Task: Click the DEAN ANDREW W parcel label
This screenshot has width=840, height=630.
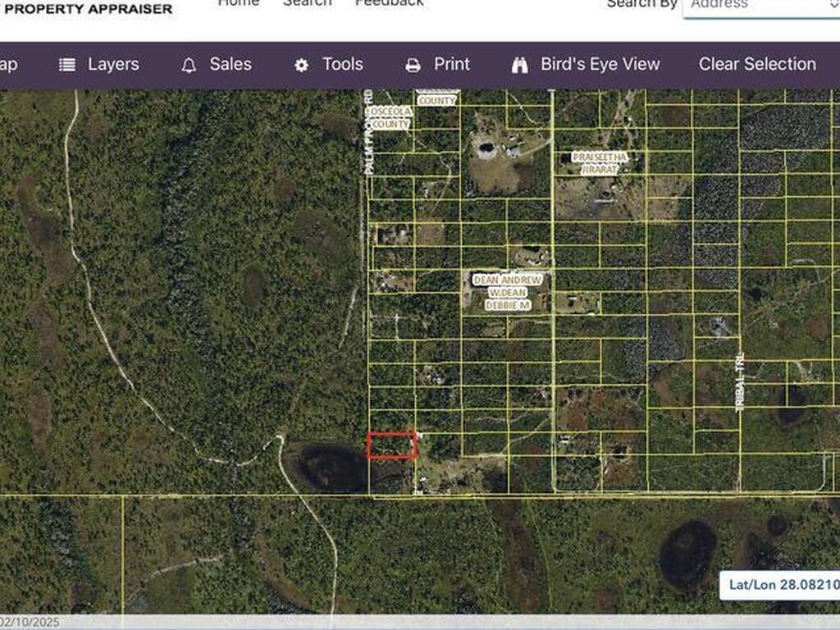Action: click(x=507, y=293)
